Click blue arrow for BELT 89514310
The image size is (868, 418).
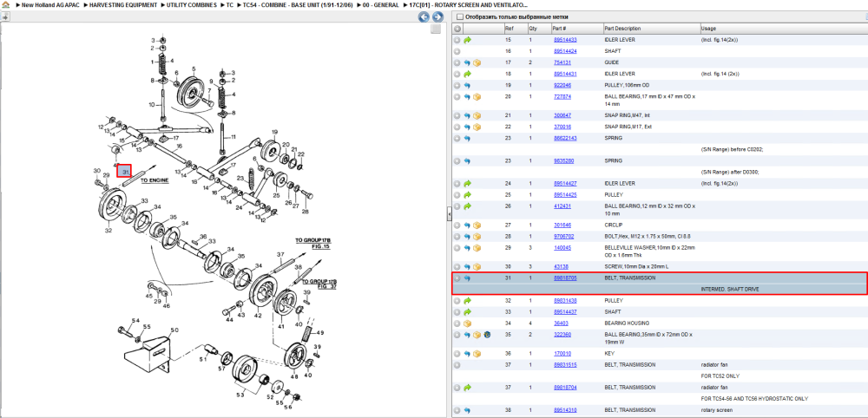pos(467,410)
